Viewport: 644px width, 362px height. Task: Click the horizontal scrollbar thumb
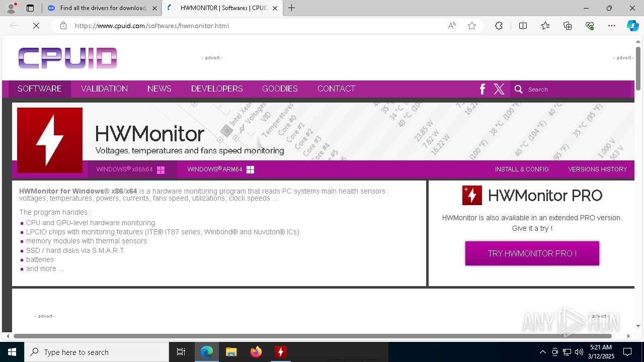coord(312,336)
